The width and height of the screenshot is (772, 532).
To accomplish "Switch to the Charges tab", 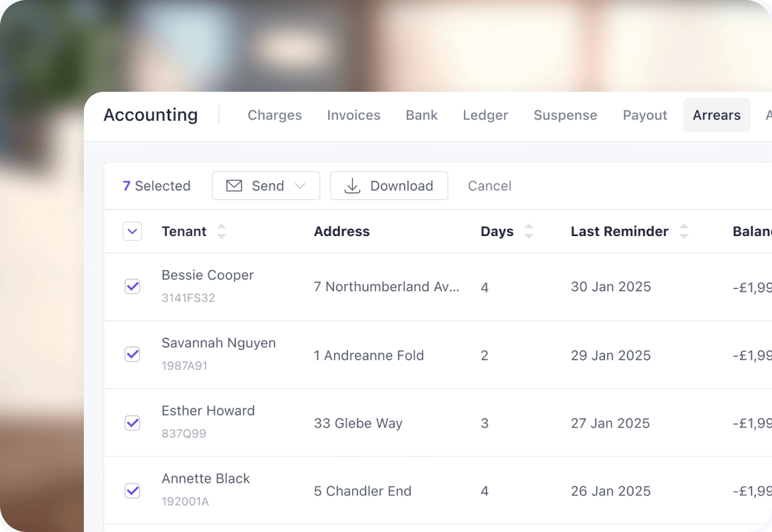I will (x=274, y=115).
